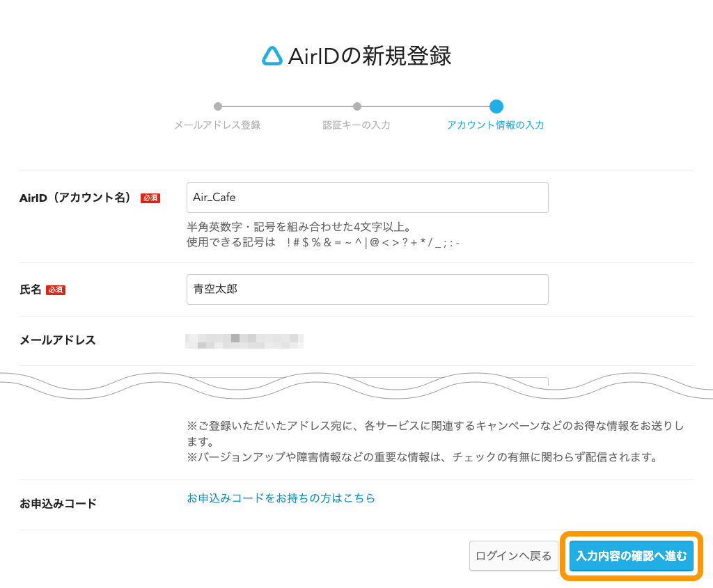
Task: Click the 氏名 field label
Action: point(31,289)
